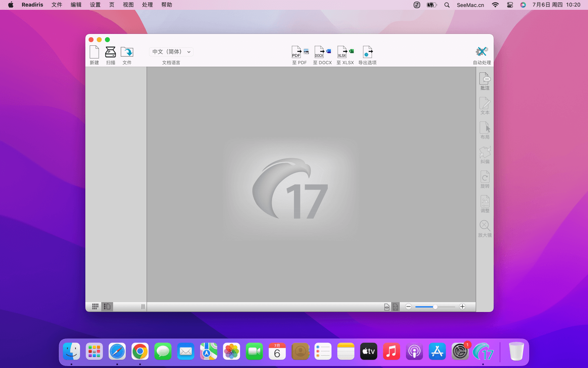
Task: Switch to thumbnail grid view
Action: 95,307
